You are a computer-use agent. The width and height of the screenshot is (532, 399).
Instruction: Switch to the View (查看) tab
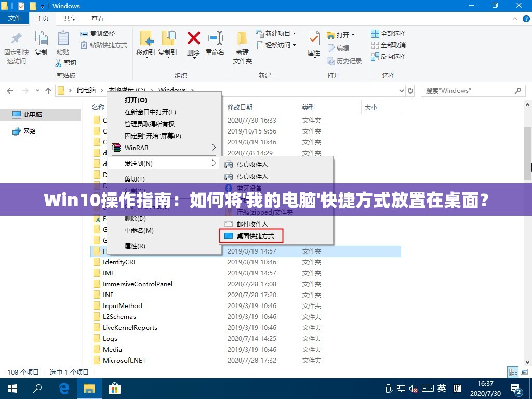98,18
